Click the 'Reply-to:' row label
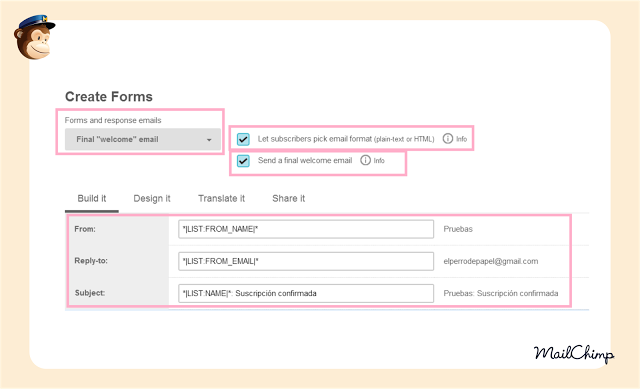Viewport: 640px width, 389px height. tap(91, 261)
